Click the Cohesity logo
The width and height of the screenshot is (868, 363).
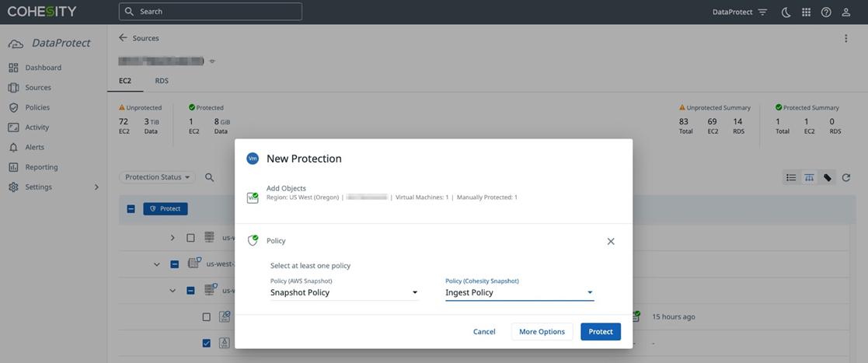42,12
